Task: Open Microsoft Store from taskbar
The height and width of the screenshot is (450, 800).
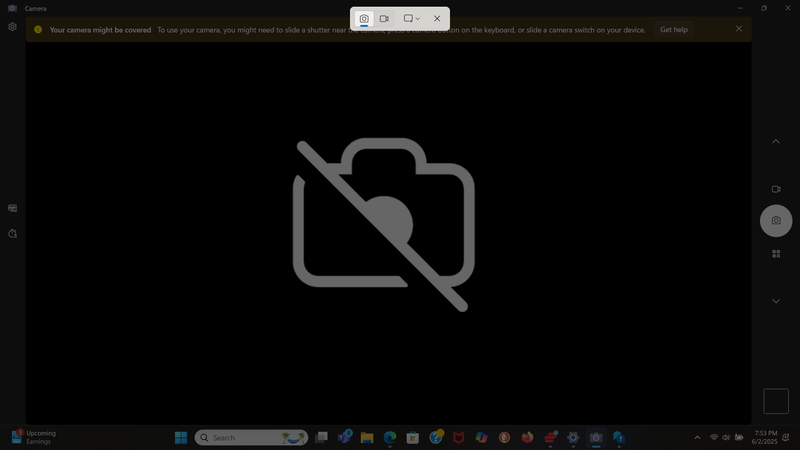Action: [413, 438]
